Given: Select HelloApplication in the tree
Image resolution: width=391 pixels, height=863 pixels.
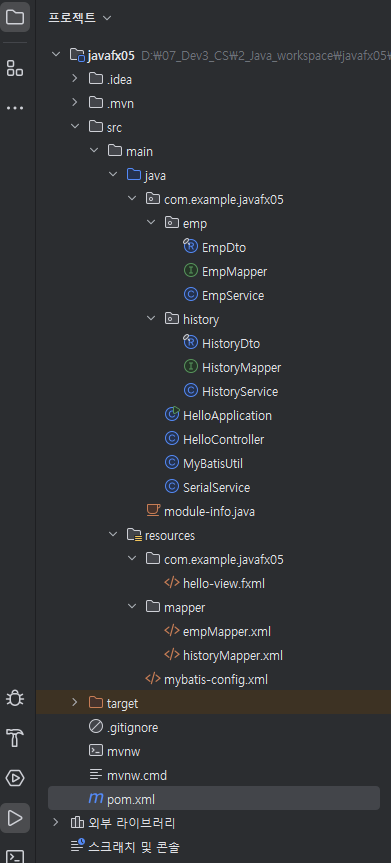Looking at the screenshot, I should pos(227,416).
